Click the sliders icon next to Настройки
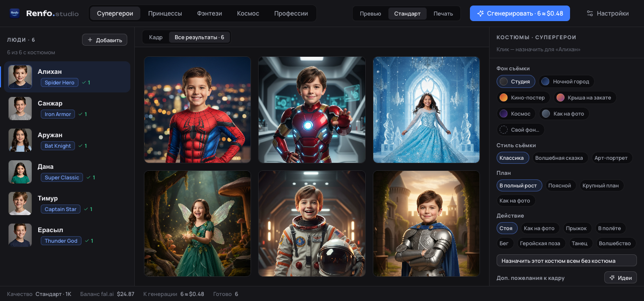The width and height of the screenshot is (644, 301). [x=590, y=14]
